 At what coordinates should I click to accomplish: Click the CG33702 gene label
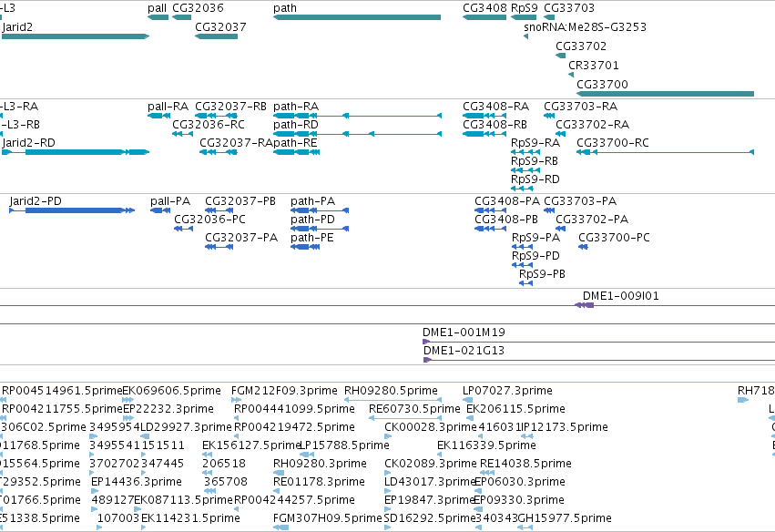point(581,46)
